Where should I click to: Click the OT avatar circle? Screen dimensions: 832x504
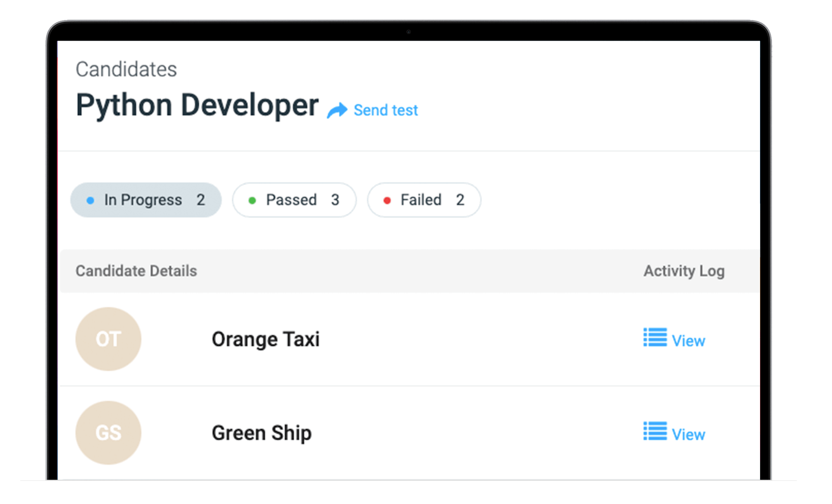coord(108,339)
